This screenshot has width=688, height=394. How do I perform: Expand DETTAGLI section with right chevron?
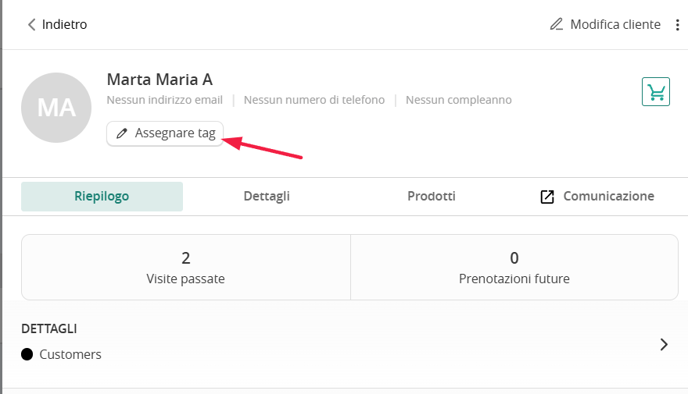click(x=664, y=344)
